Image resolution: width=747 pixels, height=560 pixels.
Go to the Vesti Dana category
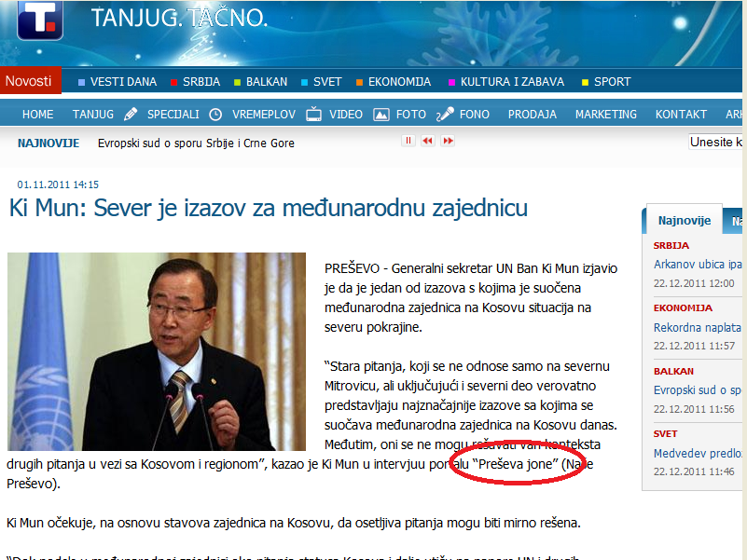point(122,82)
